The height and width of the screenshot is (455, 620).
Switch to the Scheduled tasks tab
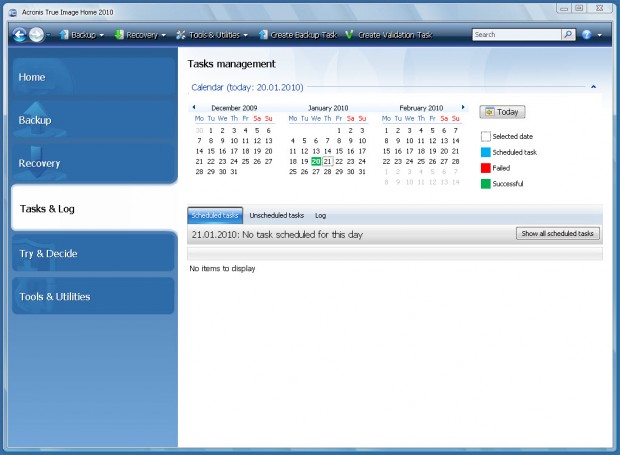215,215
